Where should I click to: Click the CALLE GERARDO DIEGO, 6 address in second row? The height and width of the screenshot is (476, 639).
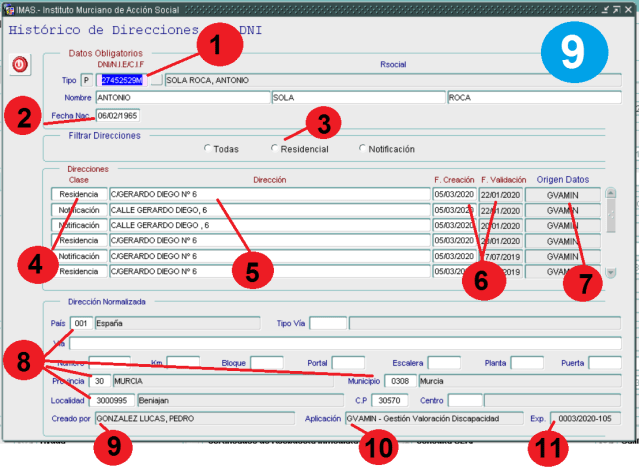pyautogui.click(x=268, y=210)
